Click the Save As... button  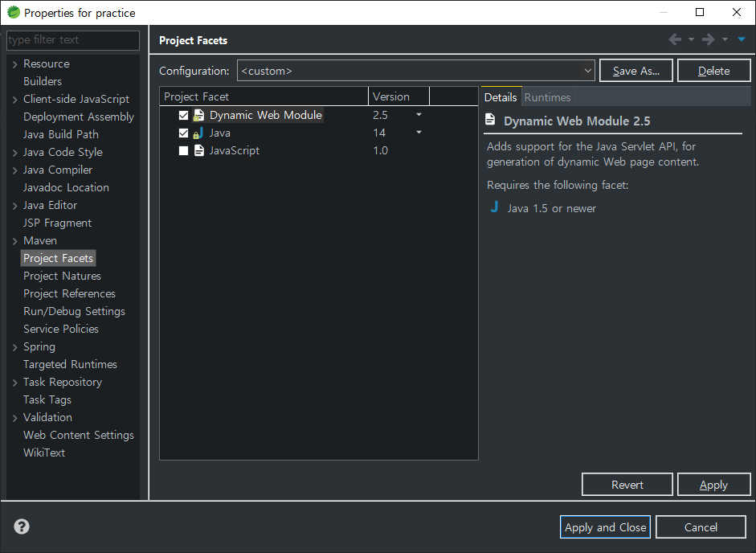(636, 71)
